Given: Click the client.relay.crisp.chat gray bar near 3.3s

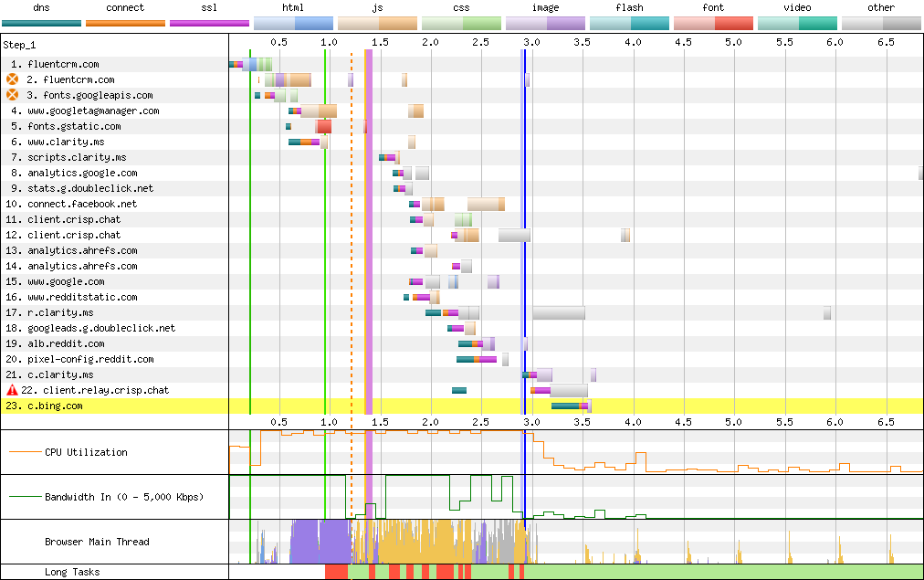Looking at the screenshot, I should (x=569, y=390).
